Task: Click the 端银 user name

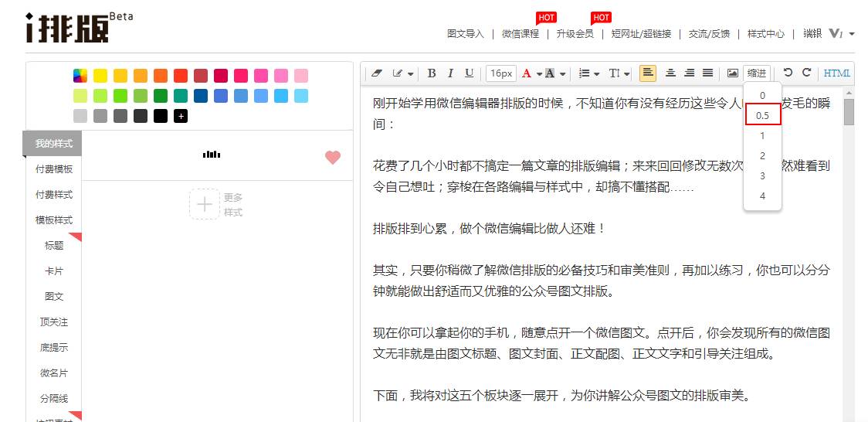Action: pos(812,33)
